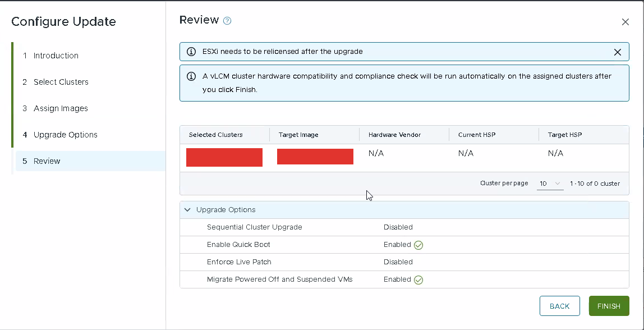Screen dimensions: 644x330
Task: Click the Review help question mark icon
Action: tap(227, 21)
